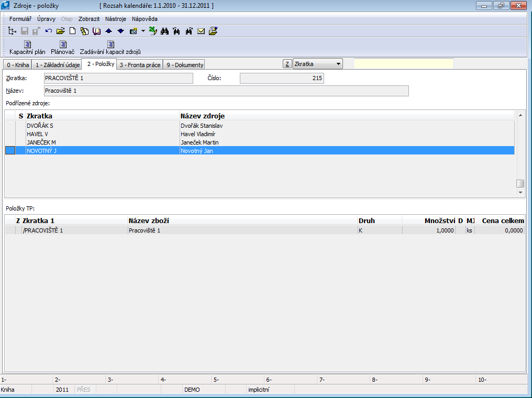Open Zadávání kapacit zdrojů
The width and height of the screenshot is (532, 398).
click(110, 48)
